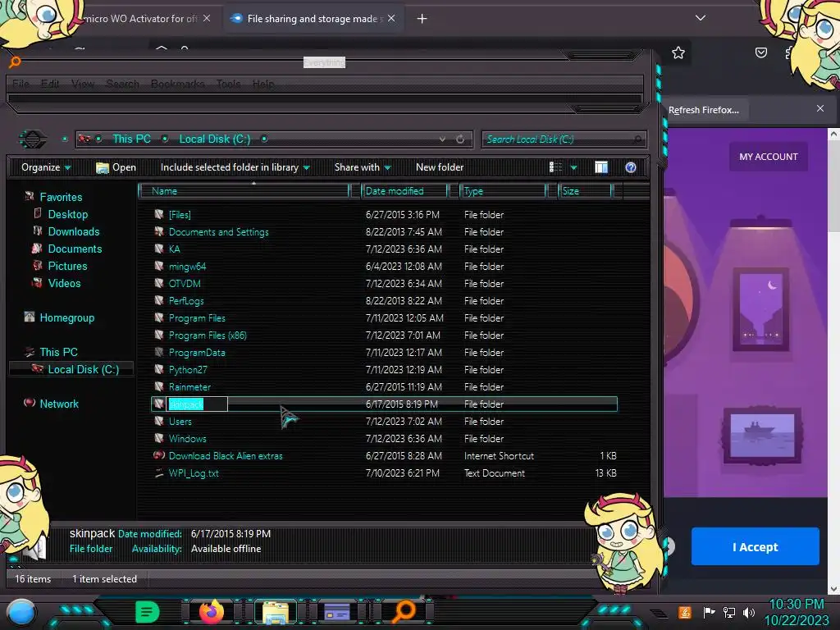
Task: Open the view options dropdown arrow
Action: tap(573, 167)
